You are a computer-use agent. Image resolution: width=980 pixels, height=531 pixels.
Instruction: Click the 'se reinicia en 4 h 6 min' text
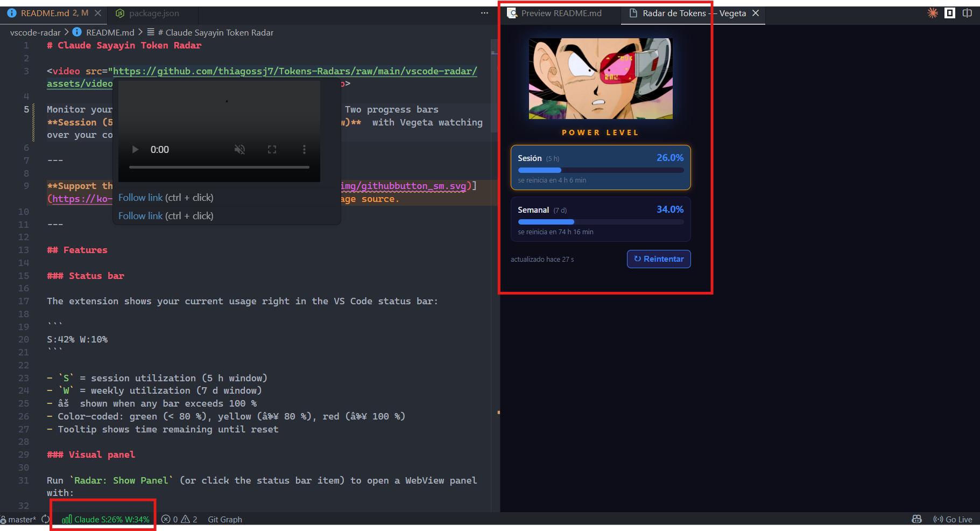tap(552, 180)
